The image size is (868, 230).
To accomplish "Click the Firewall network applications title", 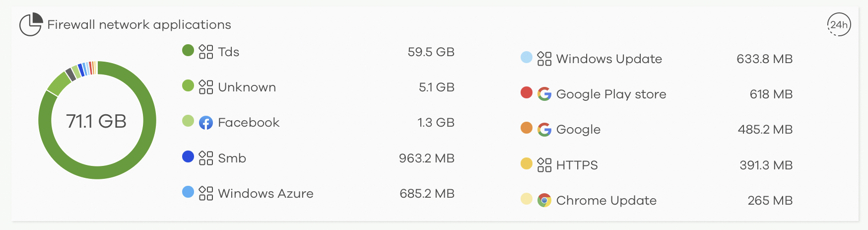I will coord(139,25).
